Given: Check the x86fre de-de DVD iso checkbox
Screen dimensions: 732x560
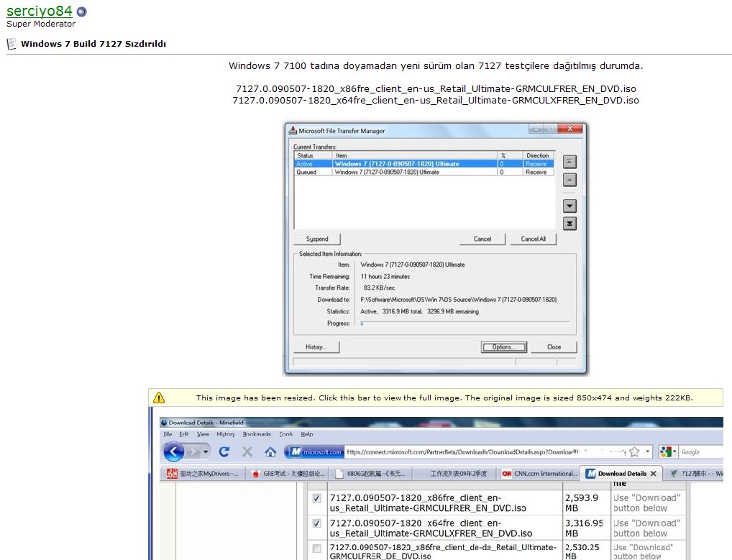Looking at the screenshot, I should [x=316, y=548].
